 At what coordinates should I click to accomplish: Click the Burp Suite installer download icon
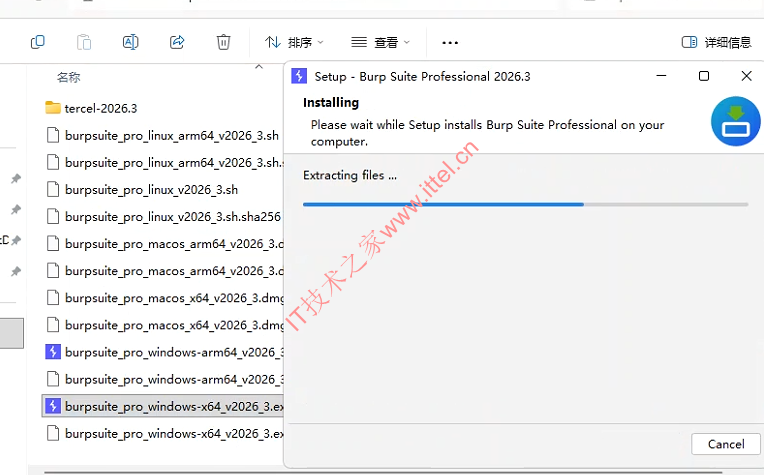click(x=735, y=122)
